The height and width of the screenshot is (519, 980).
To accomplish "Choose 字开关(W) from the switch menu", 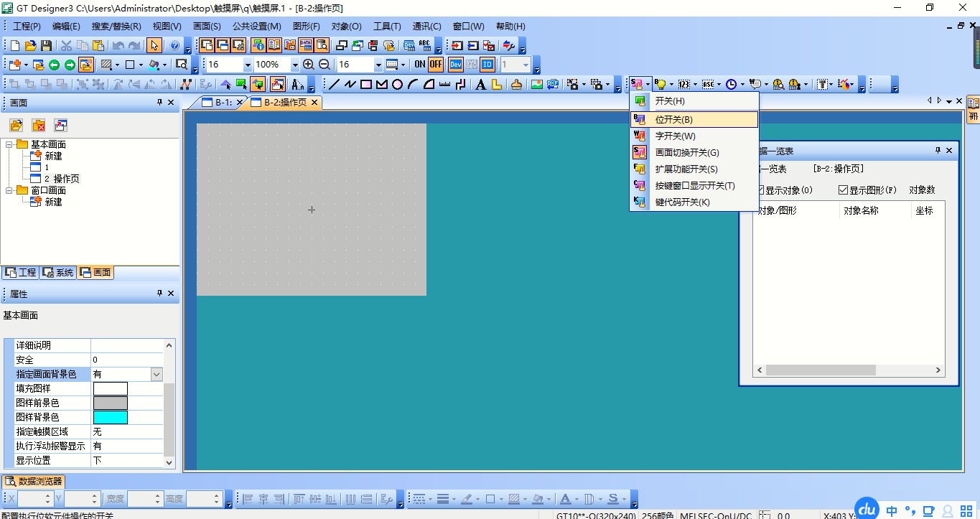I will 694,136.
